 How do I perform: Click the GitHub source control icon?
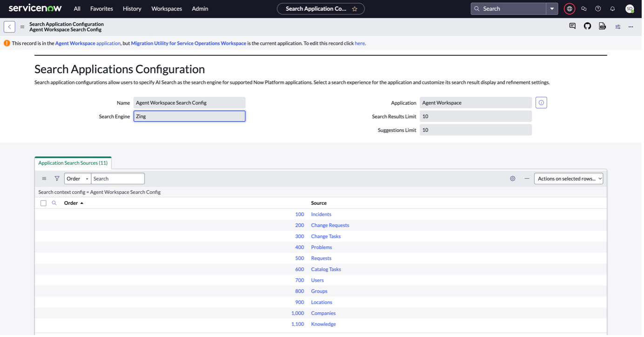point(590,27)
